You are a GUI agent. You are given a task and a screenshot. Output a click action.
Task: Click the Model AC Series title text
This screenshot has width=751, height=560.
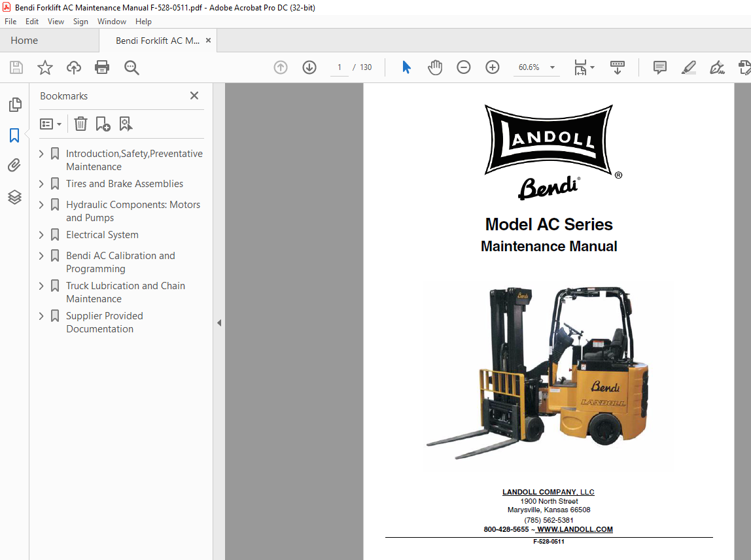pyautogui.click(x=549, y=224)
